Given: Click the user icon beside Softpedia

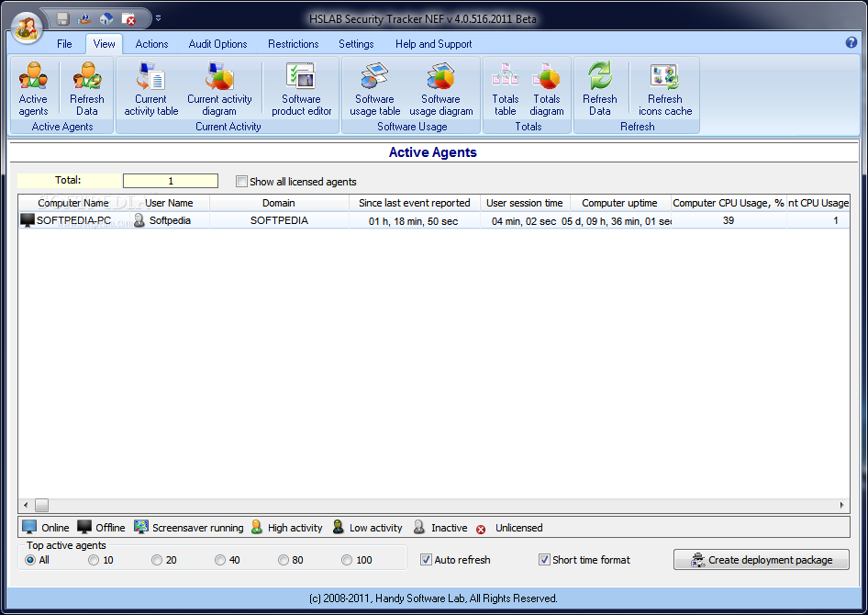Looking at the screenshot, I should (139, 220).
